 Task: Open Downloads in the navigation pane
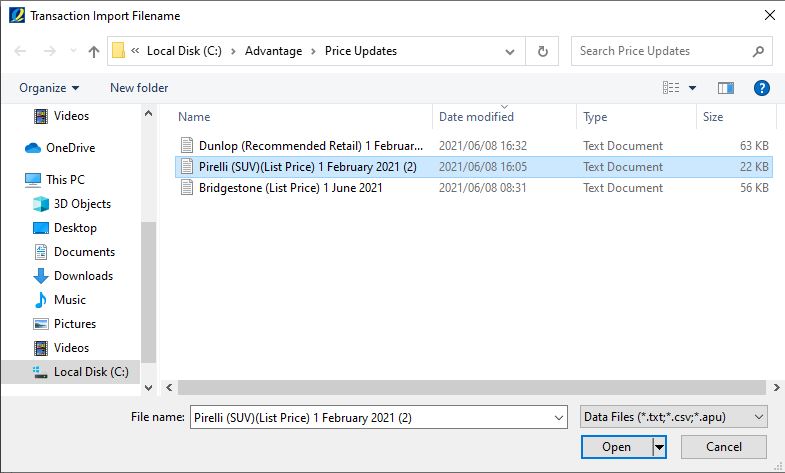84,276
